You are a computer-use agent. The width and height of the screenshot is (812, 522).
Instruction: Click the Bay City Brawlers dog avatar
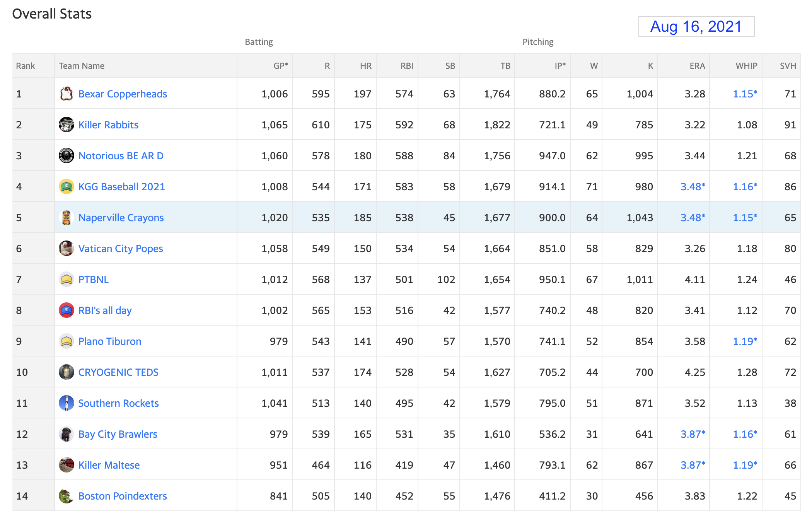click(x=67, y=434)
